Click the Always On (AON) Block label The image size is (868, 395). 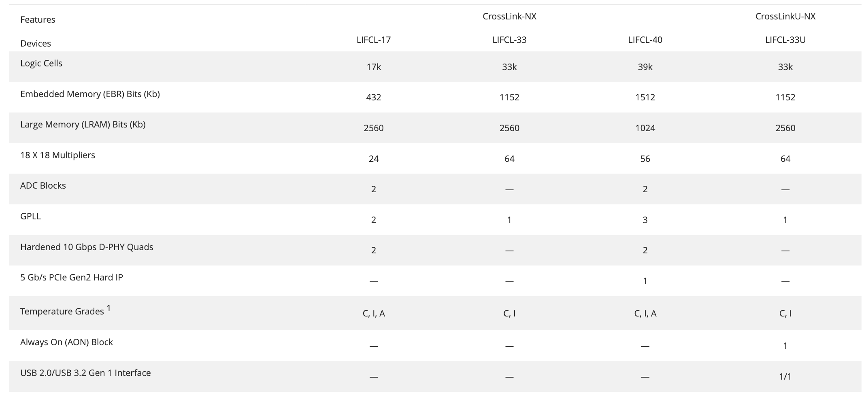(66, 342)
